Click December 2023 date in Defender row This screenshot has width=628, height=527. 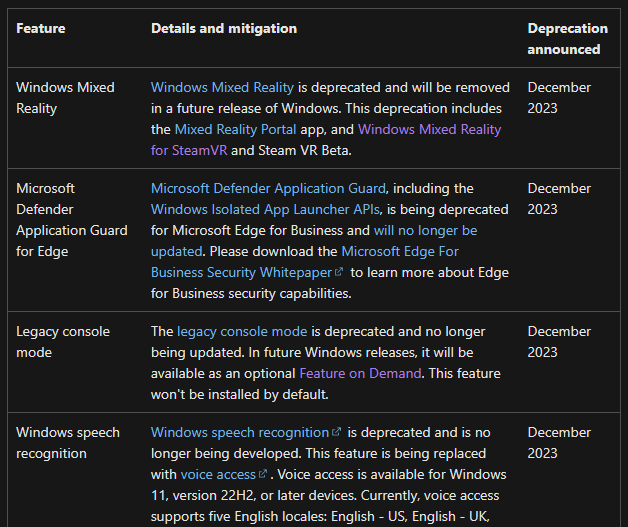pos(559,199)
